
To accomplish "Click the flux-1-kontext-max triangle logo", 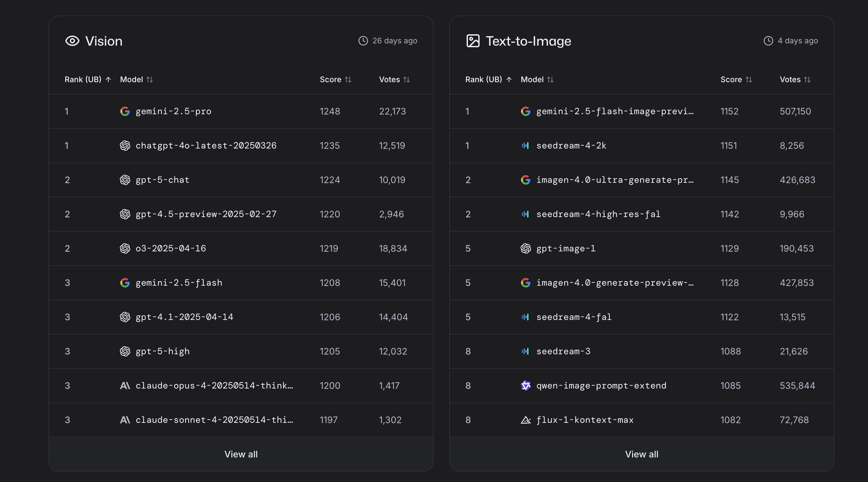I will pyautogui.click(x=525, y=420).
